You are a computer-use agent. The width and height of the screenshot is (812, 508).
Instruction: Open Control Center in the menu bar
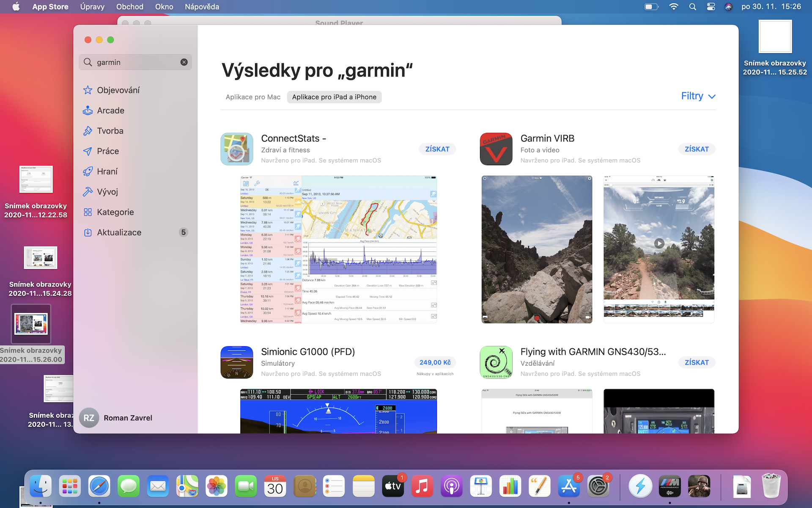pyautogui.click(x=711, y=7)
